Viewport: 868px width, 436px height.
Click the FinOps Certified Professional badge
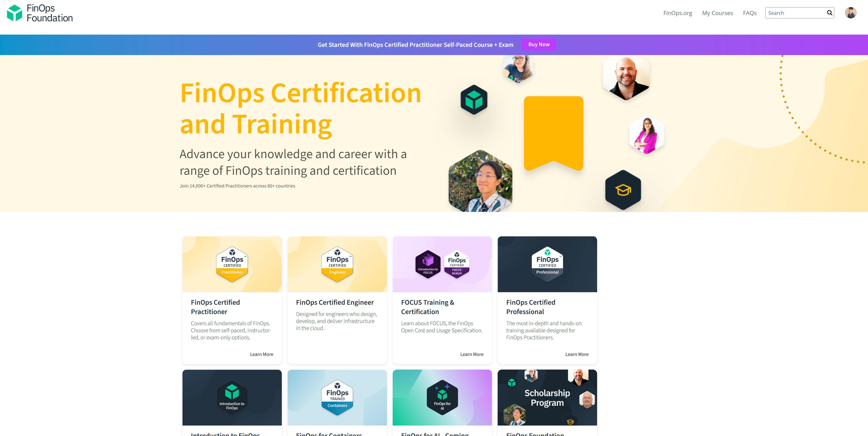pyautogui.click(x=547, y=264)
